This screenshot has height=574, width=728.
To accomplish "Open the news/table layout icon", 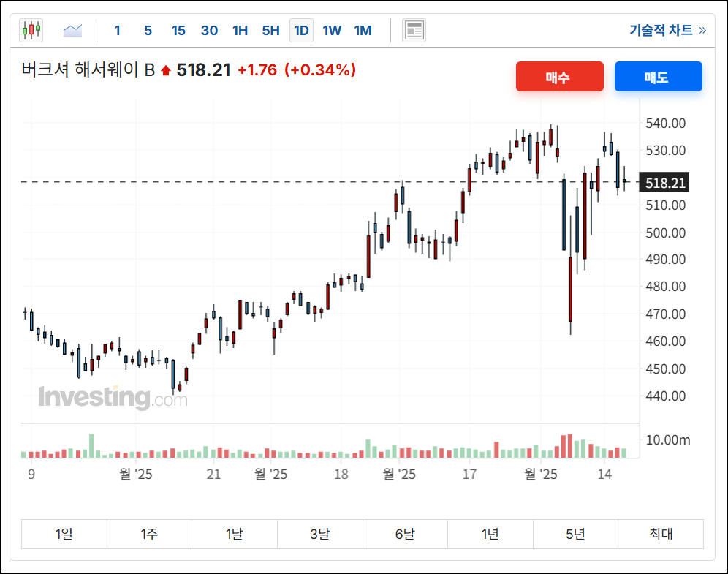I will (414, 31).
